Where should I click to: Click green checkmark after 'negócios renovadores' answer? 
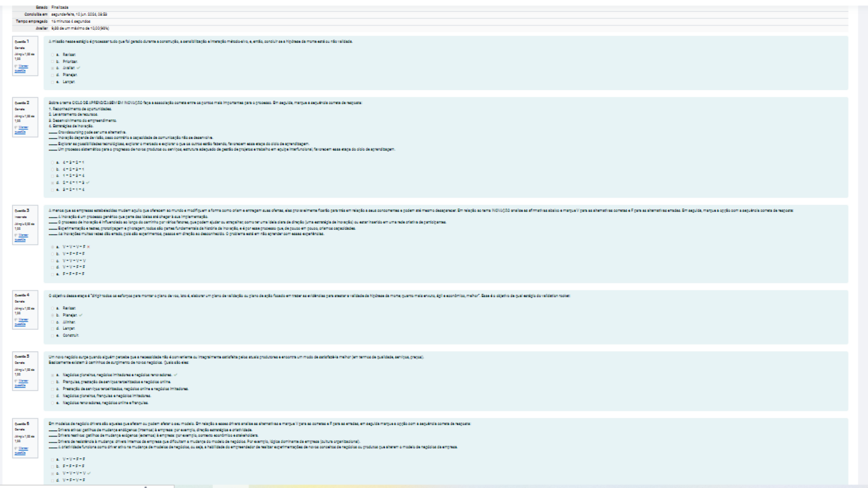175,375
